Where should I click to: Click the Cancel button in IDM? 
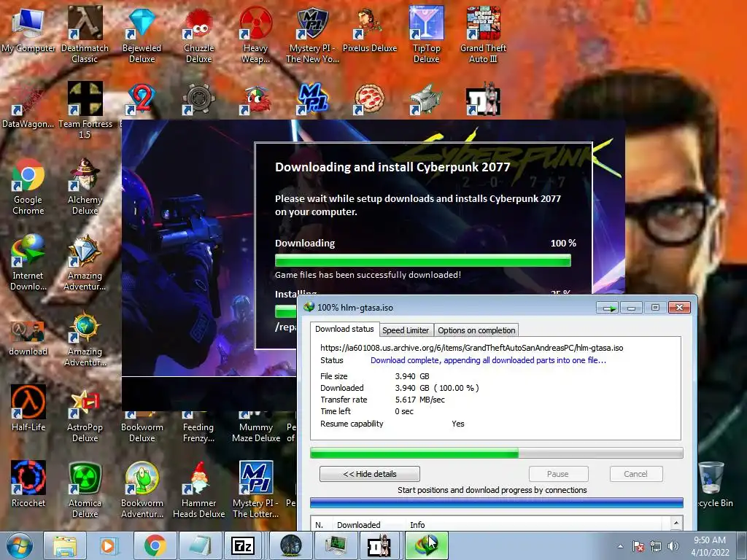point(635,474)
